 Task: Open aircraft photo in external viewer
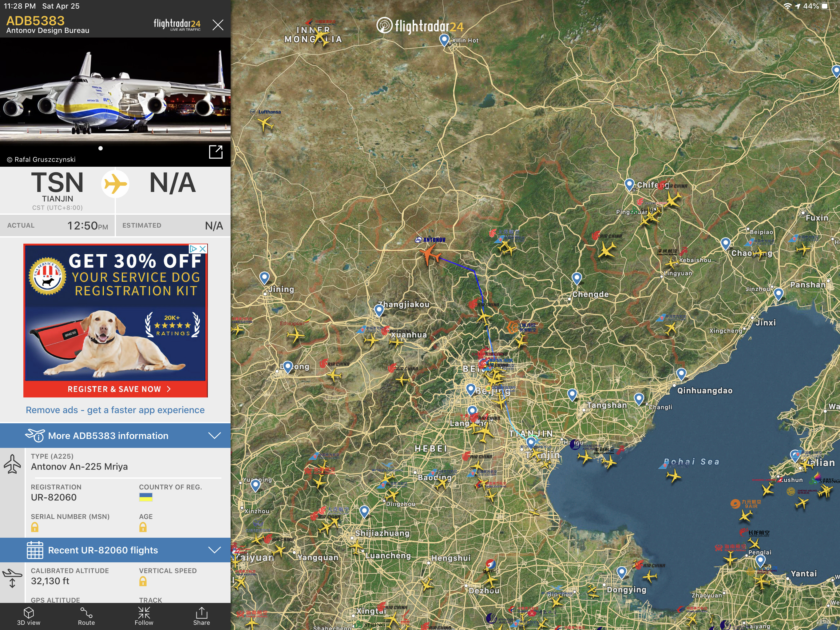coord(216,152)
